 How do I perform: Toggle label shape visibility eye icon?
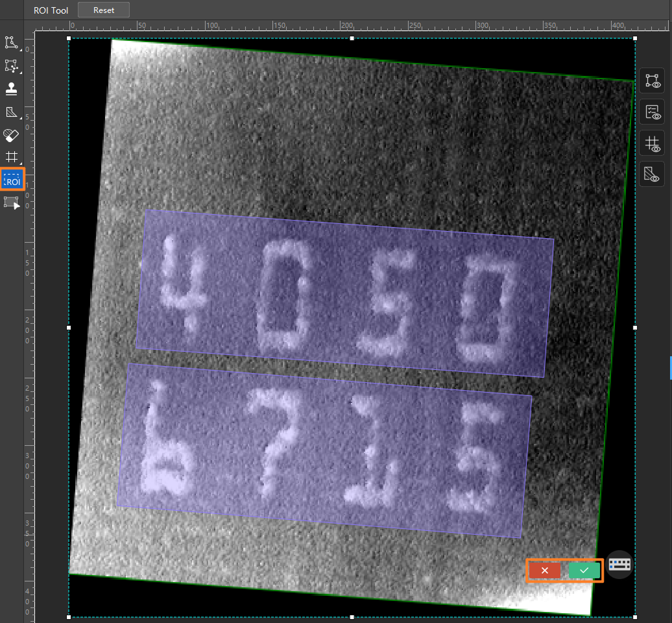pos(652,80)
